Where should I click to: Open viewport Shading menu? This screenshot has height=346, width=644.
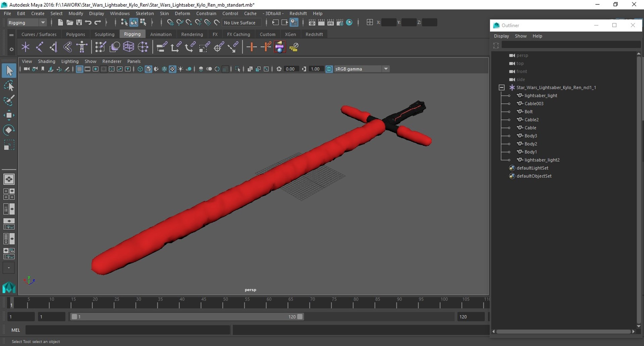(x=46, y=61)
